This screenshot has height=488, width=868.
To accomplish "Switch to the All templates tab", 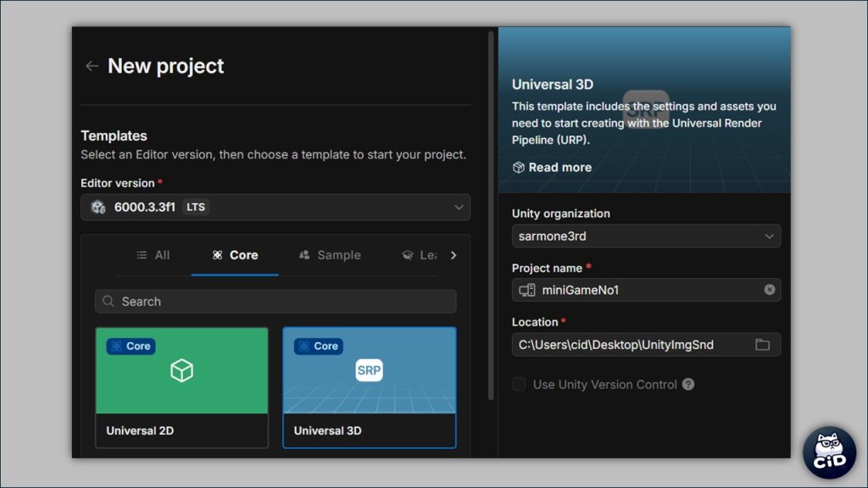I will [153, 255].
